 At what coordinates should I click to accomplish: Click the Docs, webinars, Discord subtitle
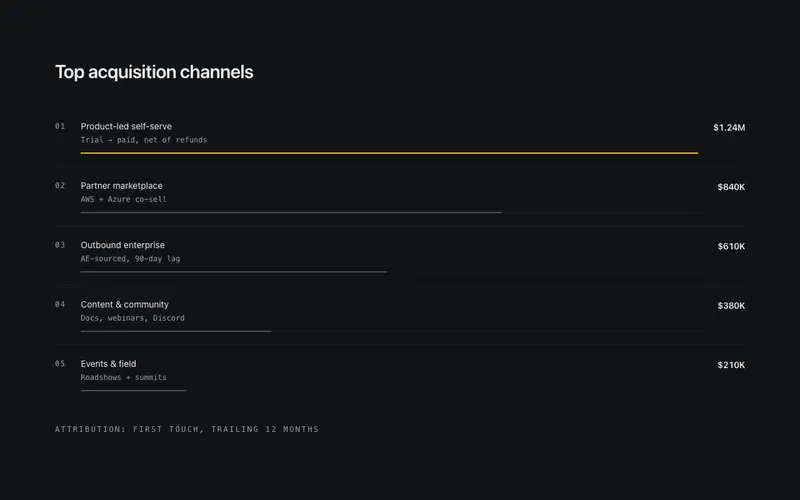coord(133,318)
